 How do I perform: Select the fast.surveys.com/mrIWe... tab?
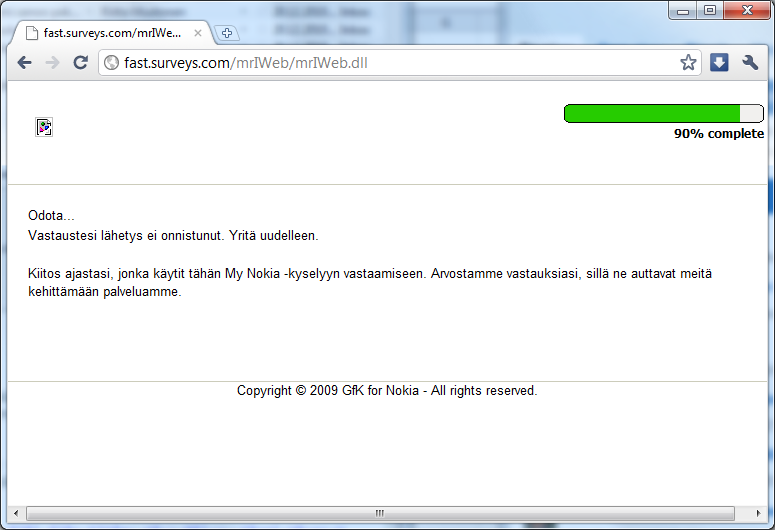(x=110, y=33)
